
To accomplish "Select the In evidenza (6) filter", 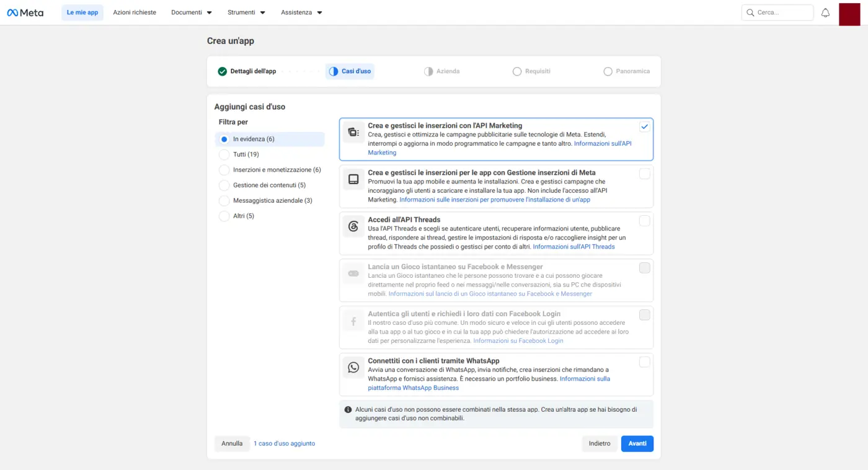I will coord(270,139).
